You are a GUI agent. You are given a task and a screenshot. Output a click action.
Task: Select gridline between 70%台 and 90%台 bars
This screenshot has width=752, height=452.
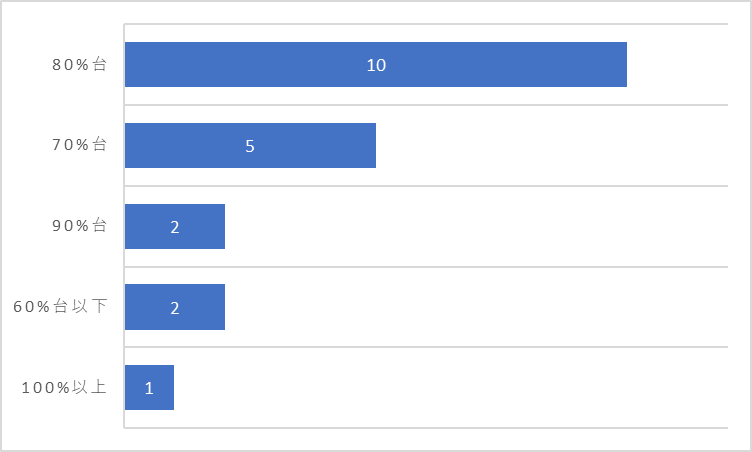click(x=426, y=186)
